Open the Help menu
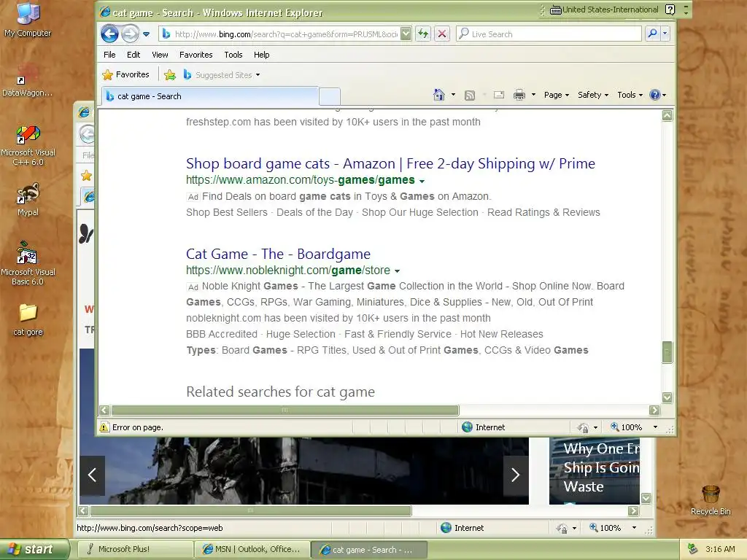The width and height of the screenshot is (747, 560). (262, 55)
